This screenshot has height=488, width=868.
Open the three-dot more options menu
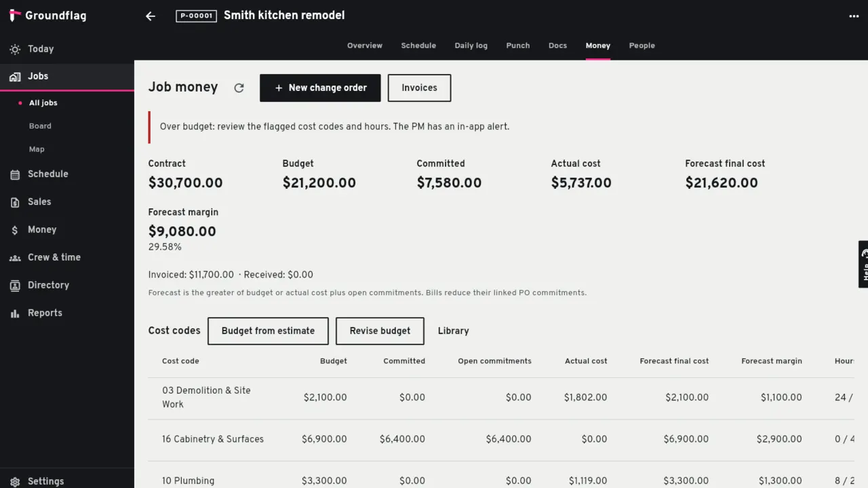click(854, 16)
